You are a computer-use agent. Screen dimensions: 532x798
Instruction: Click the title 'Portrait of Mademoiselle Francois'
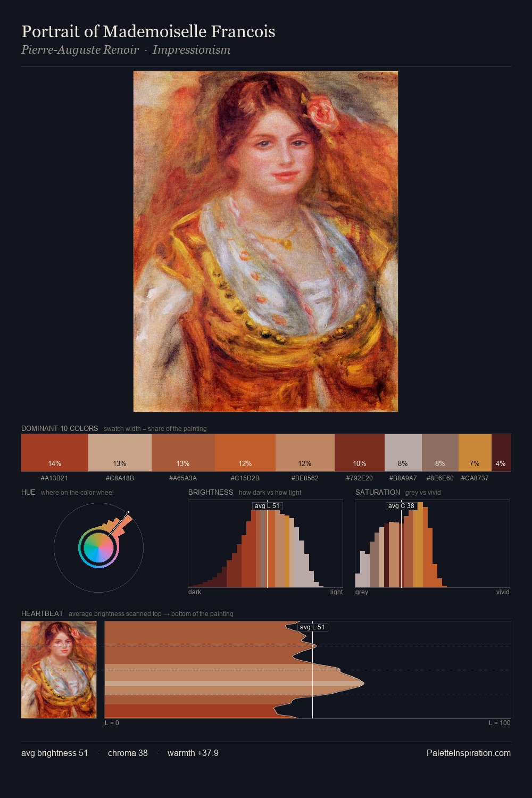(x=148, y=31)
